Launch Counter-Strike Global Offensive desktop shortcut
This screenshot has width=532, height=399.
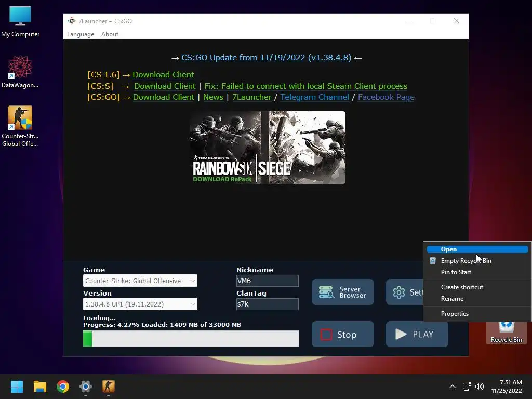tap(20, 126)
